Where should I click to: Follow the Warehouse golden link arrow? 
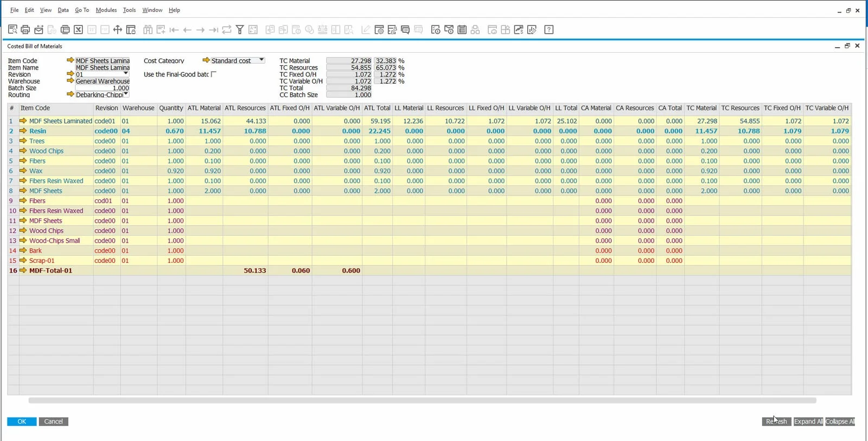tap(70, 80)
